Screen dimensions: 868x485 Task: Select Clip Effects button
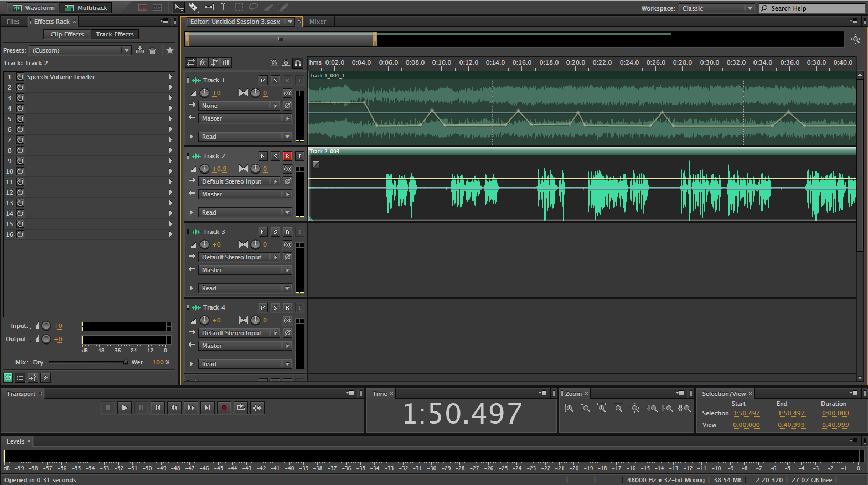[x=67, y=34]
